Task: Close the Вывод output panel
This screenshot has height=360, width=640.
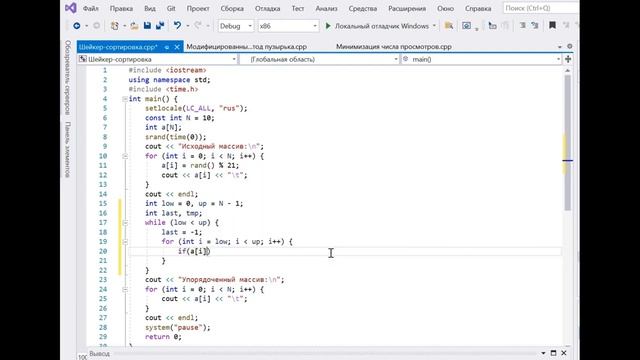Action: click(x=564, y=353)
